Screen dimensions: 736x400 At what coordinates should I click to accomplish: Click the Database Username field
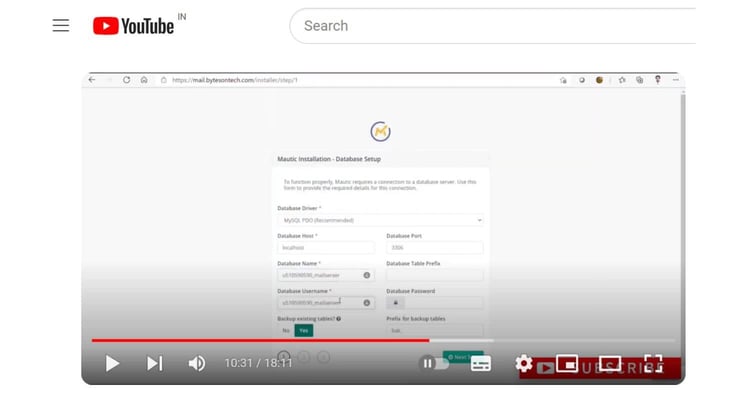point(326,303)
